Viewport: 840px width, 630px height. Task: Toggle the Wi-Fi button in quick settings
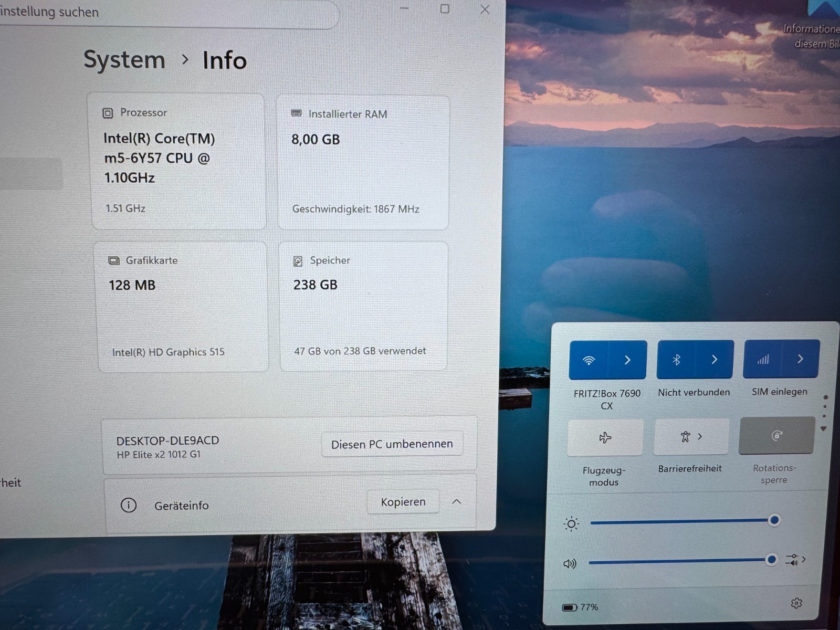589,360
